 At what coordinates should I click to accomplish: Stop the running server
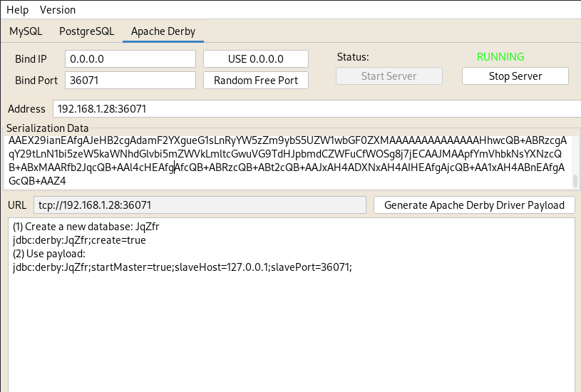[515, 76]
